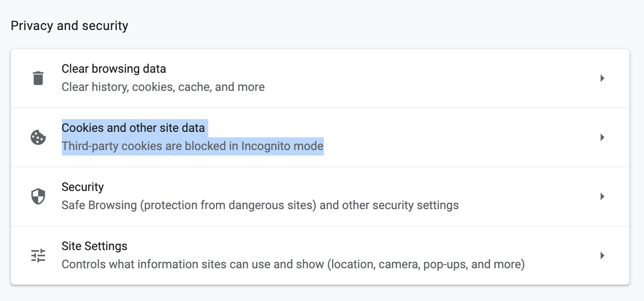This screenshot has width=644, height=301.
Task: Go to the Site Settings title
Action: (95, 246)
